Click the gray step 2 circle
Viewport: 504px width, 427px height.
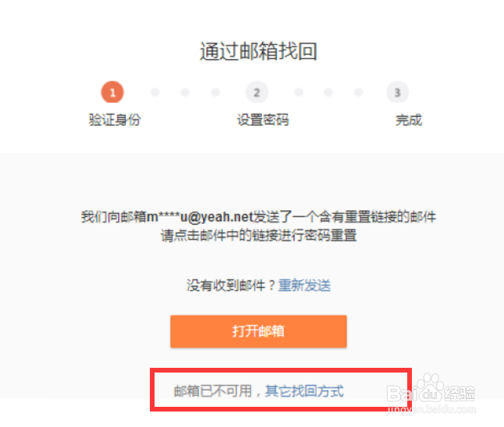pyautogui.click(x=257, y=92)
